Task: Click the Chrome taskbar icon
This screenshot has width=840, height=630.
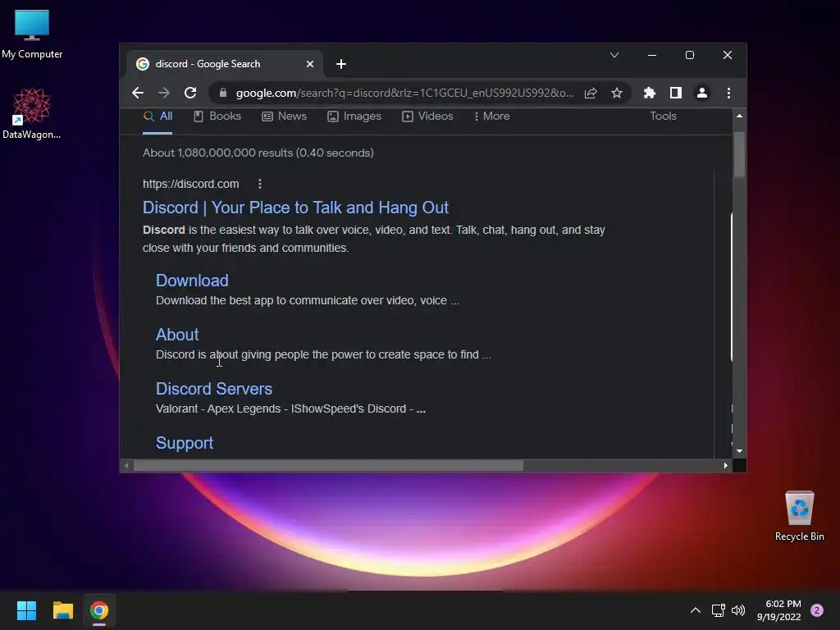Action: 99,610
